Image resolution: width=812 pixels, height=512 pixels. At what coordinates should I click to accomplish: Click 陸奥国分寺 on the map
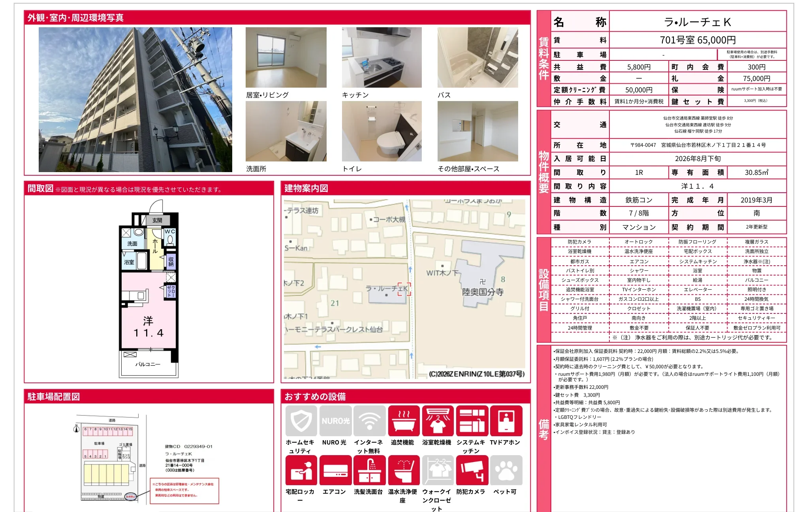point(483,292)
